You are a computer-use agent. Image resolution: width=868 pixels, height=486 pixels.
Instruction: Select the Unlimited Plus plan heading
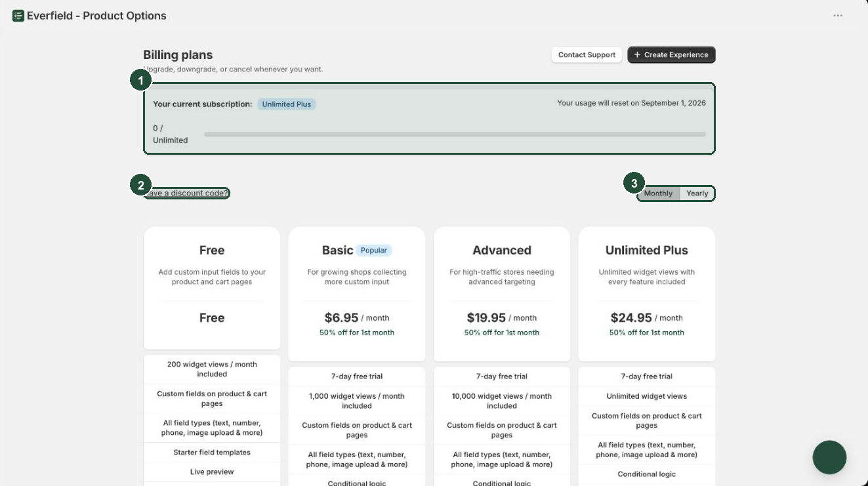[x=647, y=251]
